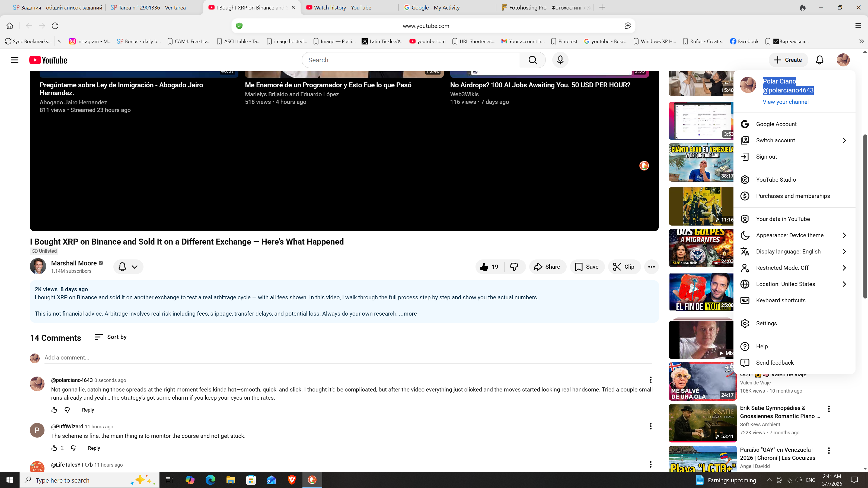Open Sort by comments dropdown

point(111,337)
